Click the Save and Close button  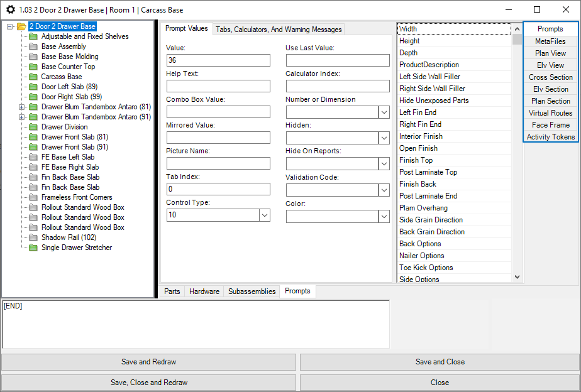click(440, 362)
